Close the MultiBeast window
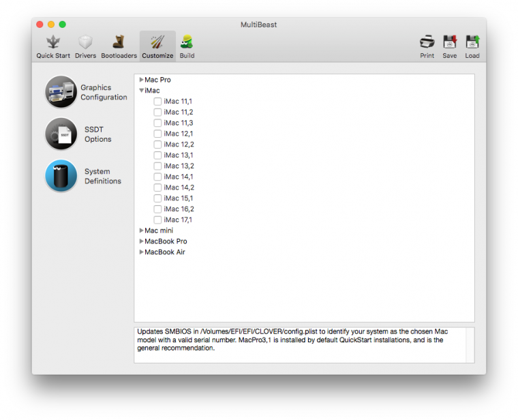The height and width of the screenshot is (420, 518). (40, 25)
